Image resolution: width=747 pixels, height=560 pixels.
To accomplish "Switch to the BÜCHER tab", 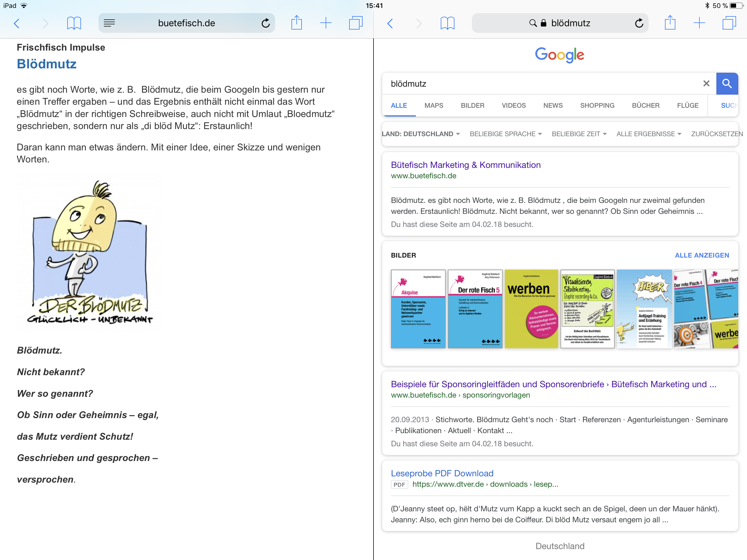I will pyautogui.click(x=645, y=105).
